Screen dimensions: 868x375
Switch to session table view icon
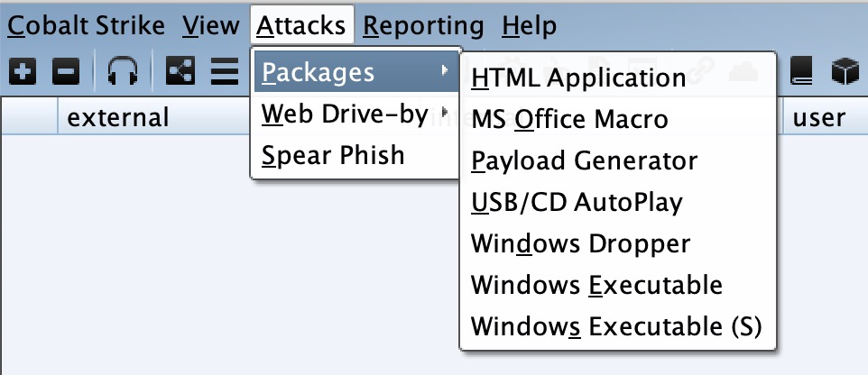[224, 72]
